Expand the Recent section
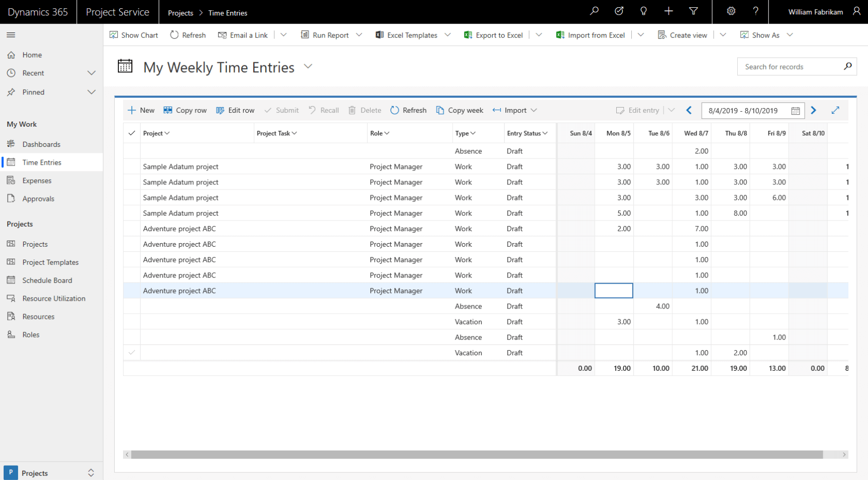The image size is (868, 480). (92, 73)
